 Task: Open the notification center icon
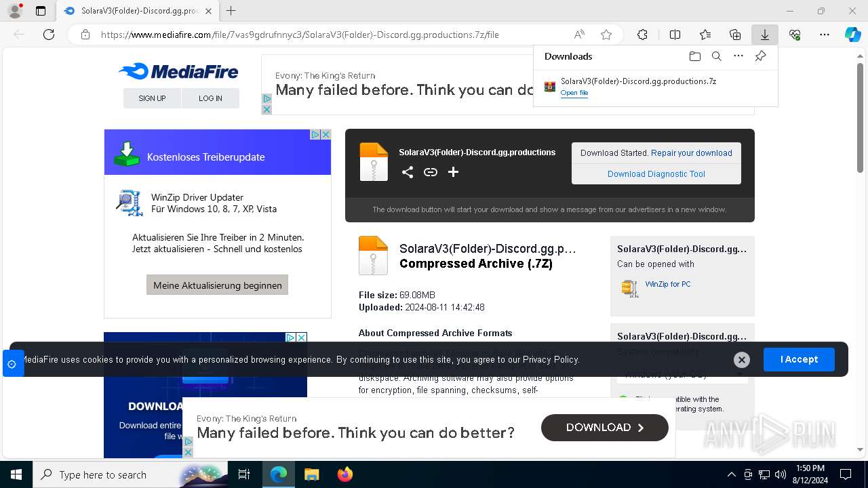(846, 474)
